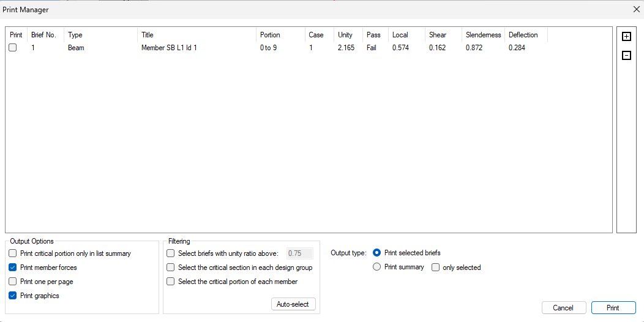Enable Print critical portion only in list summary
The width and height of the screenshot is (644, 322).
[x=13, y=253]
